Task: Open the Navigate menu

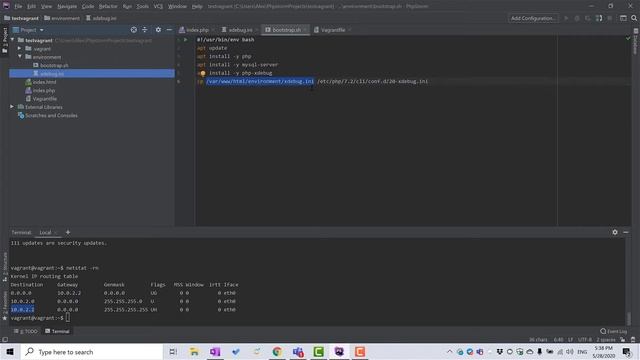Action: (67, 6)
